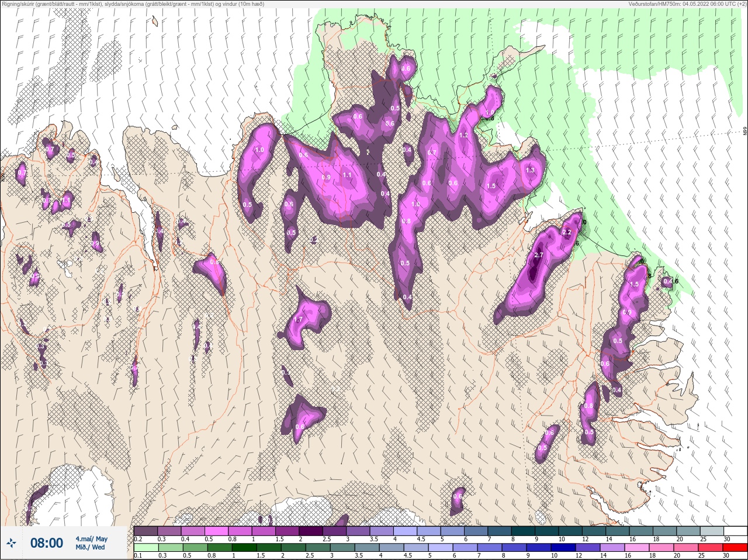Select top-row pink swatch between 0.5 and 0.8
Screen dimensions: 748x560
216,531
